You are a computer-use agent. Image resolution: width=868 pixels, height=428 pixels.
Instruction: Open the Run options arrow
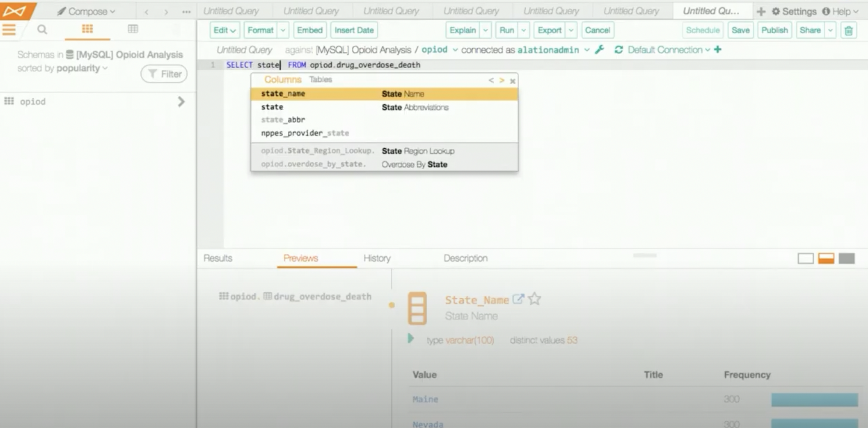tap(523, 30)
